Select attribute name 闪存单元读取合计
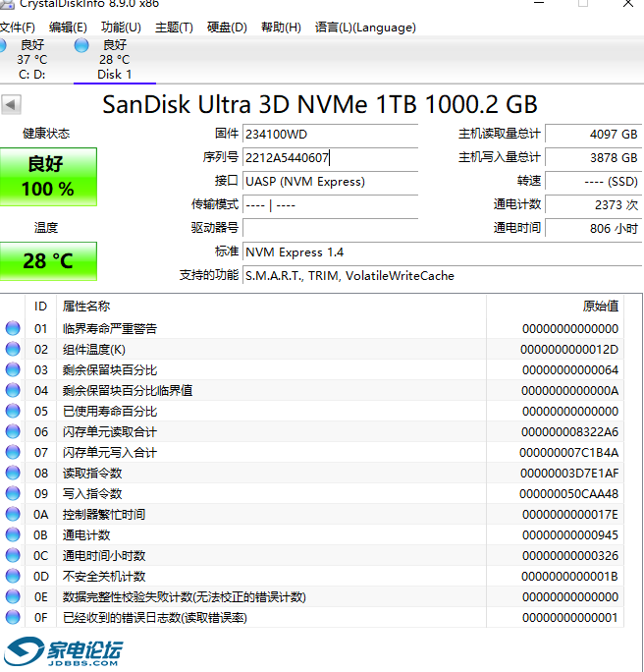Viewport: 644px width, 672px height. (x=110, y=432)
